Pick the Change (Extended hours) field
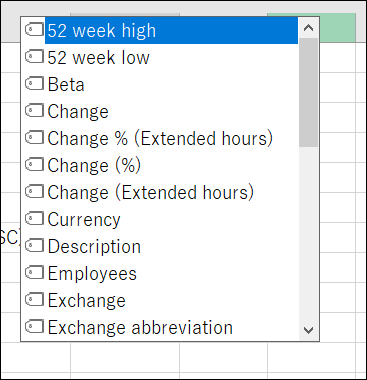The height and width of the screenshot is (380, 367). 160,192
